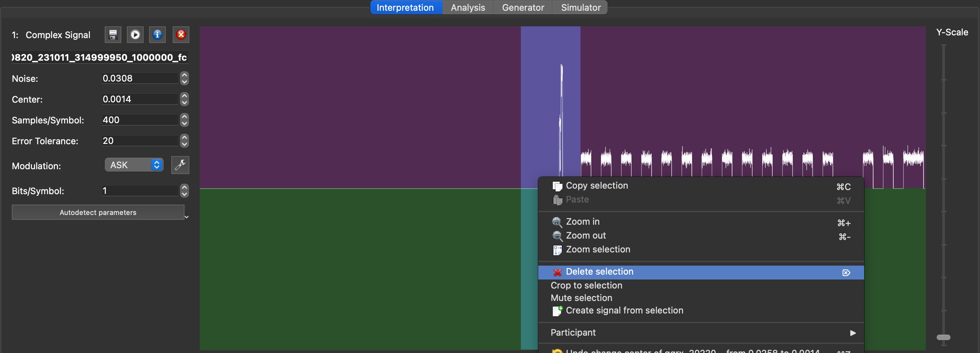The width and height of the screenshot is (980, 353).
Task: Click the Zoom out magnifier icon
Action: [x=557, y=236]
